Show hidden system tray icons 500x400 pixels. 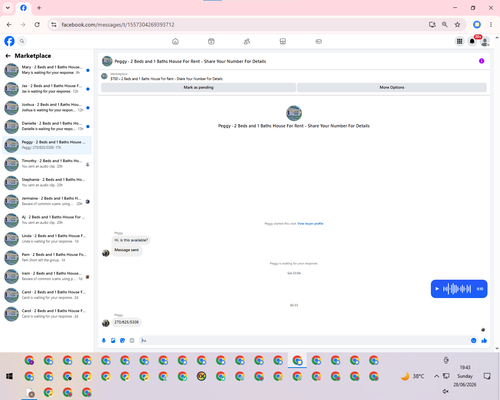click(436, 376)
